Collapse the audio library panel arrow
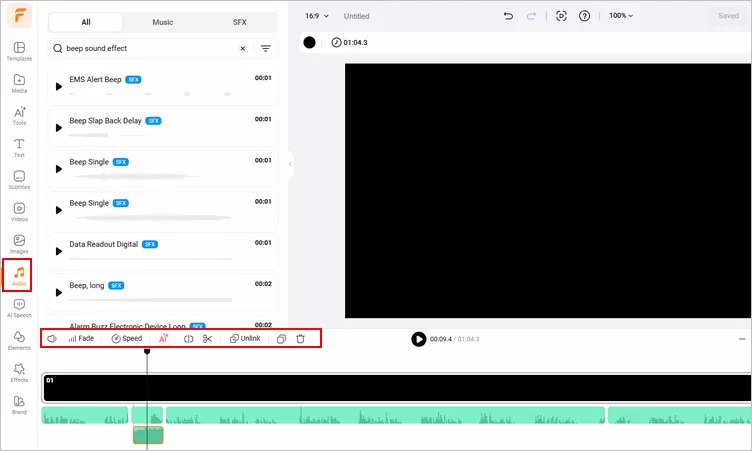Screen dimensions: 752x451 (290, 164)
